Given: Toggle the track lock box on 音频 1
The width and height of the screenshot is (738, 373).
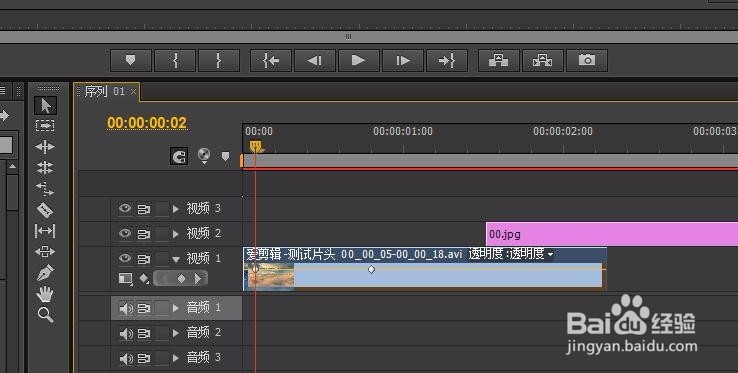Looking at the screenshot, I should [x=162, y=308].
